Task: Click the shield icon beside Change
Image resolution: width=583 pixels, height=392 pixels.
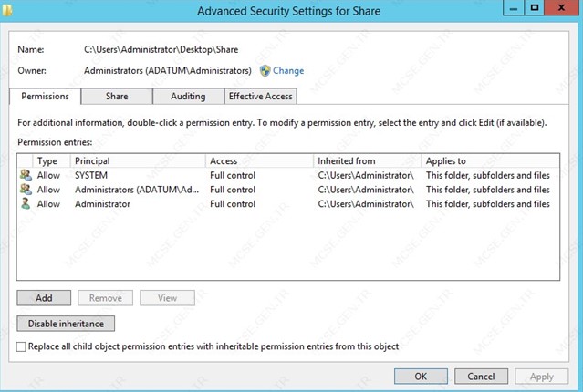Action: 265,70
